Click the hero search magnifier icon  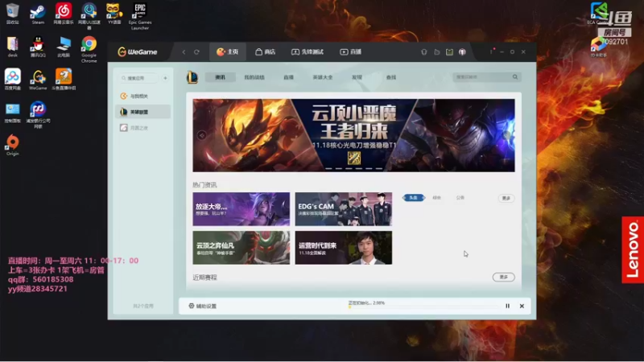click(x=515, y=77)
